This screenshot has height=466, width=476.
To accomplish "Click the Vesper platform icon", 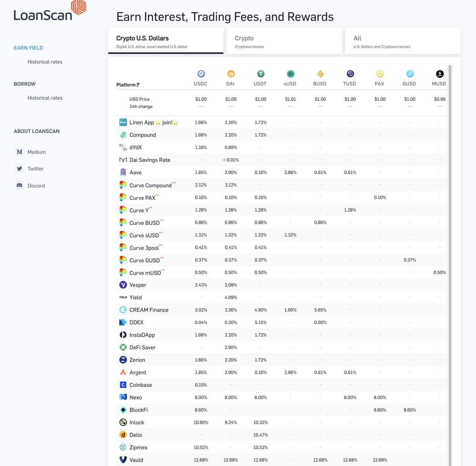I will (123, 285).
